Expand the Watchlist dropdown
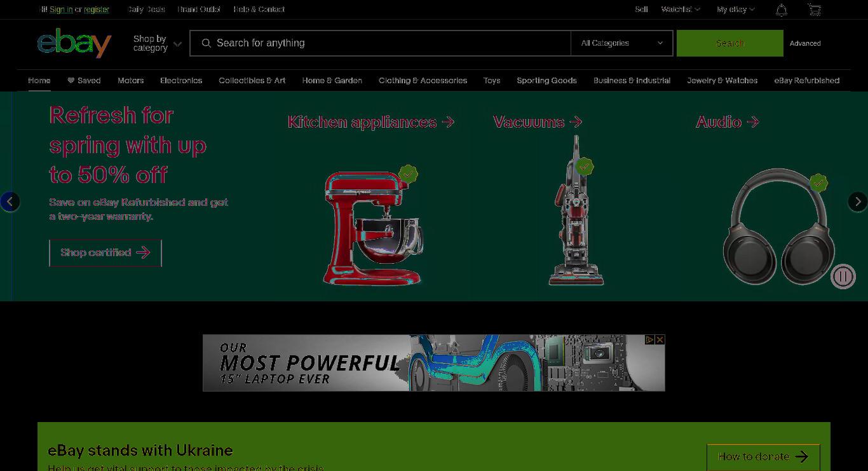 681,10
